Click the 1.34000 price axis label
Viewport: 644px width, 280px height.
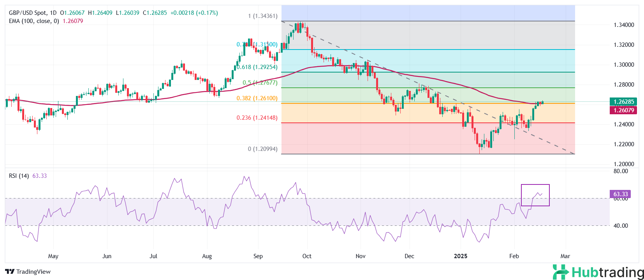tap(624, 25)
